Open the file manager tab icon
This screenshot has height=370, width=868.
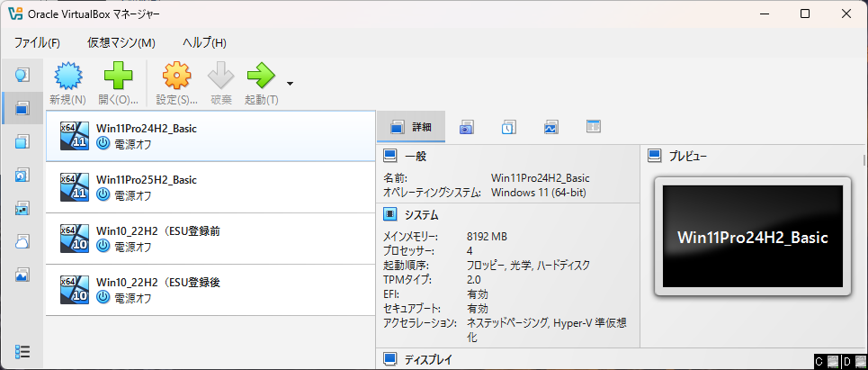[x=594, y=127]
